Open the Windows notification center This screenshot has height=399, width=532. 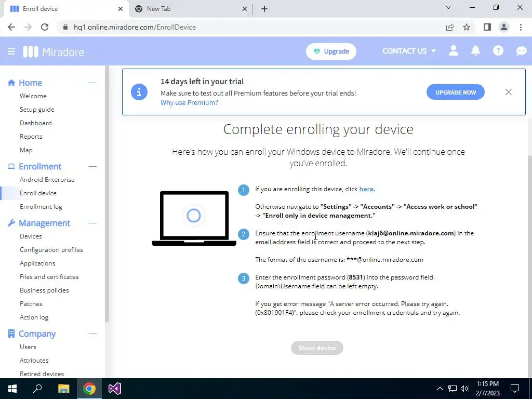click(x=515, y=389)
